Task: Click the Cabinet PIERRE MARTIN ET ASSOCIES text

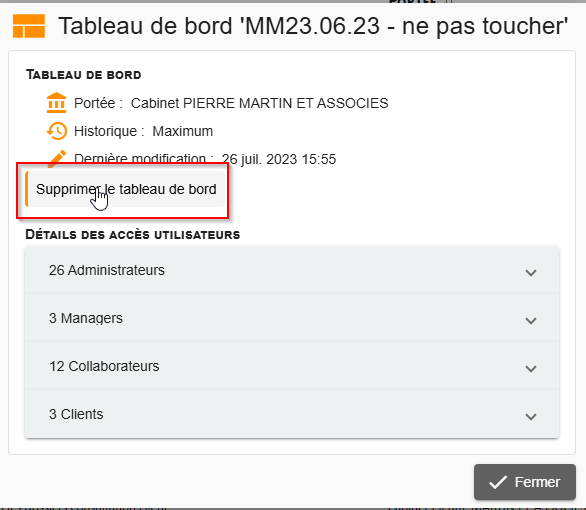Action: click(x=259, y=103)
